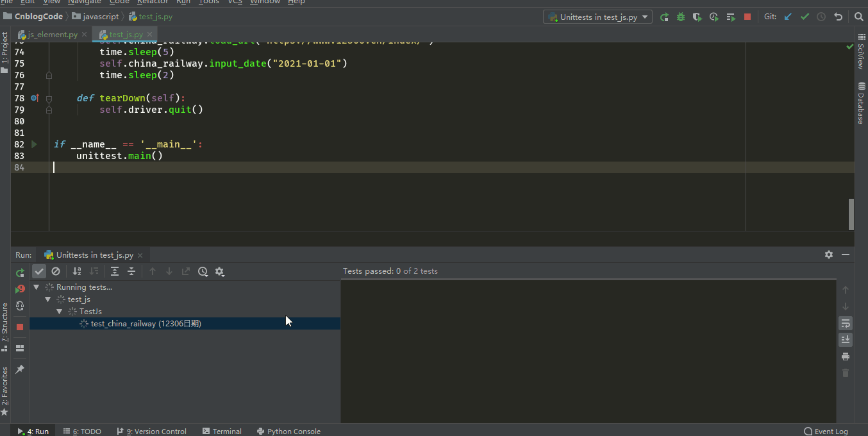
Task: Click the editor vertical scrollbar thumb
Action: point(851,214)
